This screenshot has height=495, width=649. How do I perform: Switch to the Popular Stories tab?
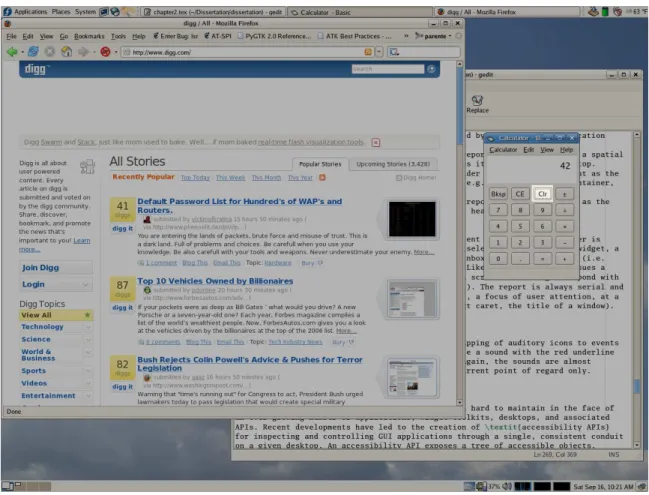click(x=320, y=164)
